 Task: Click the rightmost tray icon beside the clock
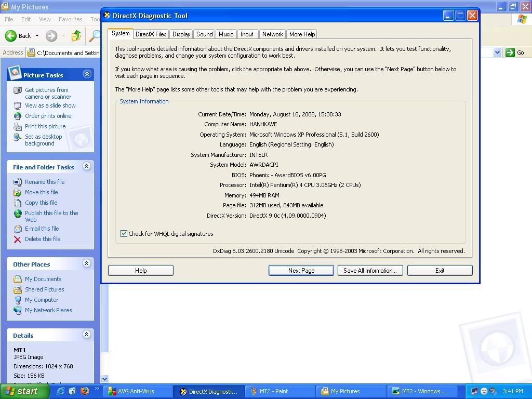(494, 391)
